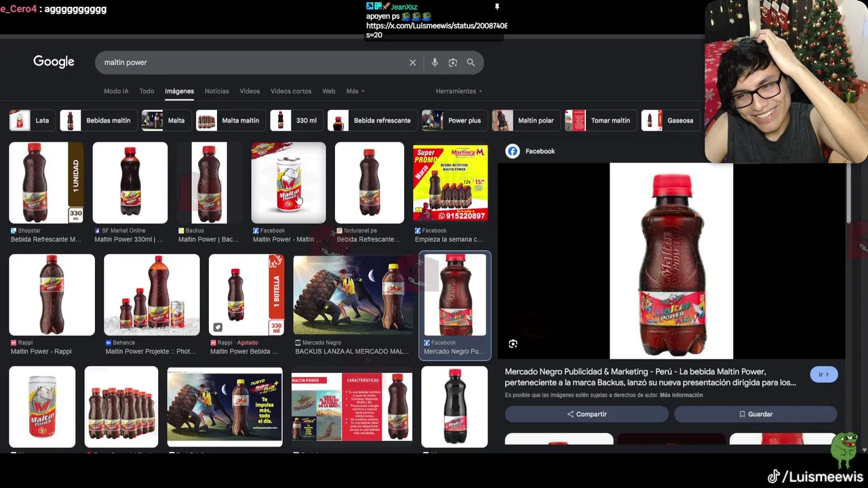Open the BACKUS LANZA AL MERCADO tire image
Screen dimensions: 868x488
353,295
